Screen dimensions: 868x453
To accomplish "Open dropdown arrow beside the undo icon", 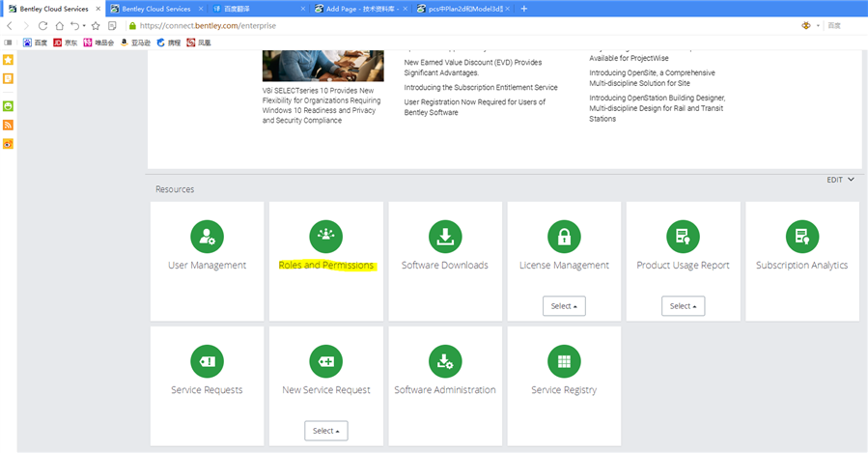I will (x=84, y=26).
